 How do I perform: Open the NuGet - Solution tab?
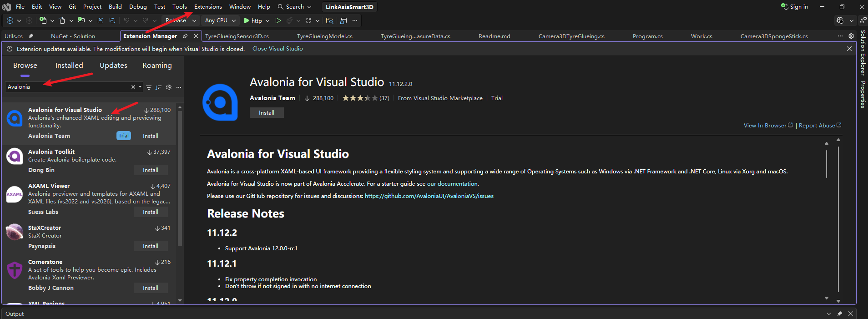click(x=73, y=36)
